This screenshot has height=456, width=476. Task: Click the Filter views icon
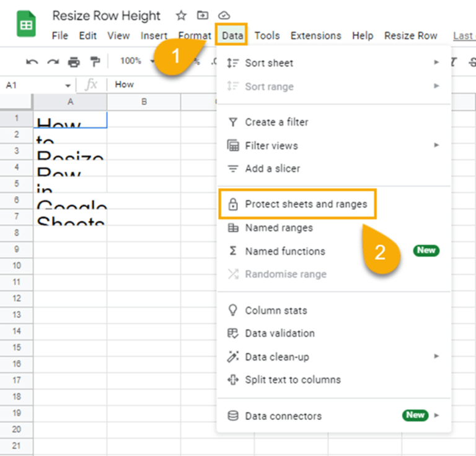pyautogui.click(x=233, y=145)
